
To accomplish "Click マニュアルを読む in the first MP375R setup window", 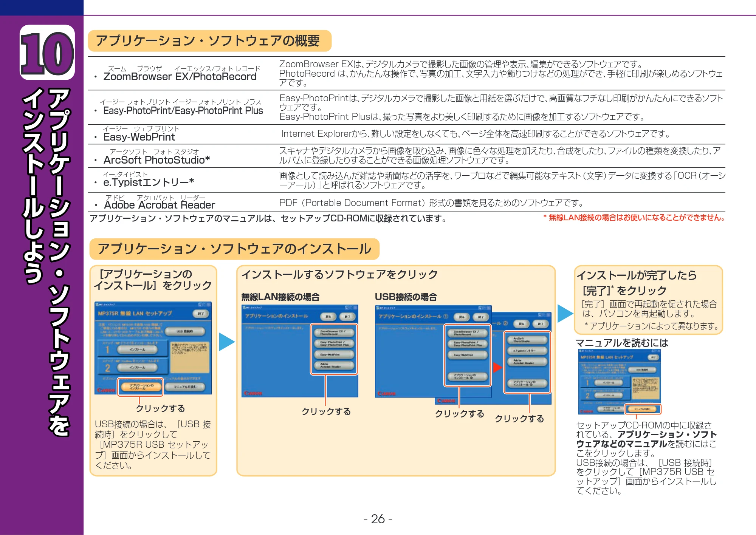I will click(x=185, y=387).
